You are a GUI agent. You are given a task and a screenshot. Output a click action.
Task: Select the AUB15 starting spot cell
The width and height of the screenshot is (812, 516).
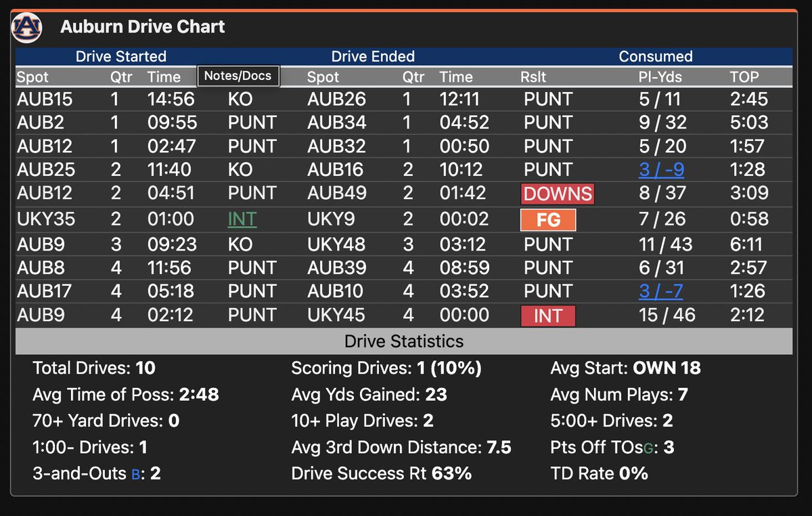[x=45, y=100]
